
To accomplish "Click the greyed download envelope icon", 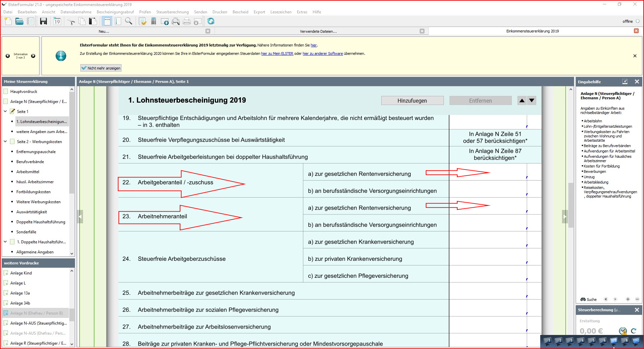I will 197,21.
